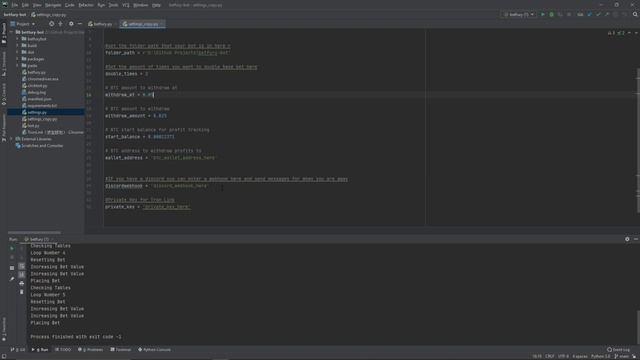Click the Favorites vertical sidebar tab
Screen dimensions: 640x360
point(4,329)
